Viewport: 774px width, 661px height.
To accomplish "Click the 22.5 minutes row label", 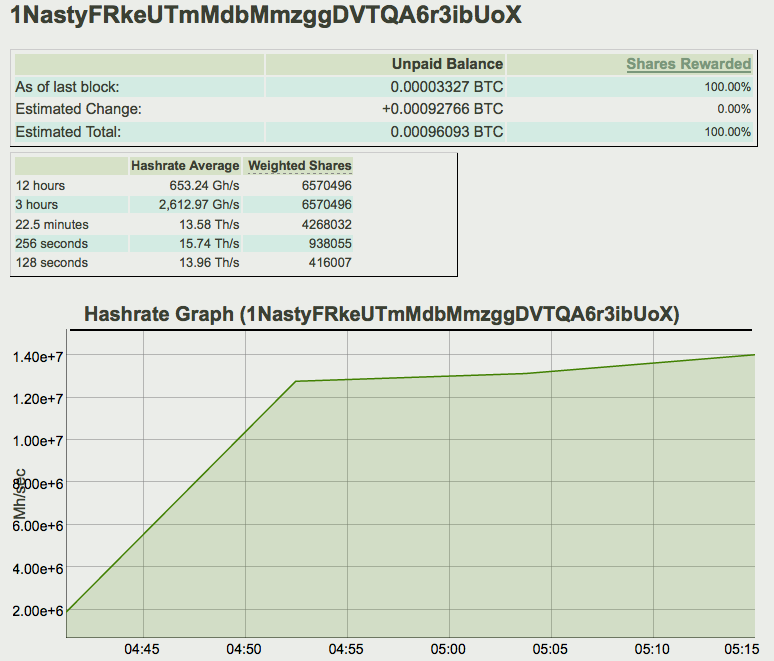I will (x=52, y=225).
